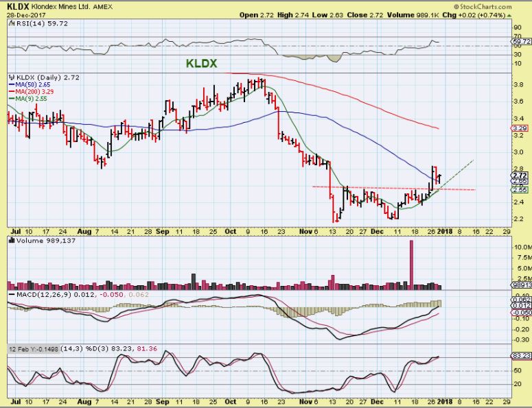The height and width of the screenshot is (408, 532).
Task: Click the 'High 2.74' header value
Action: coord(292,15)
